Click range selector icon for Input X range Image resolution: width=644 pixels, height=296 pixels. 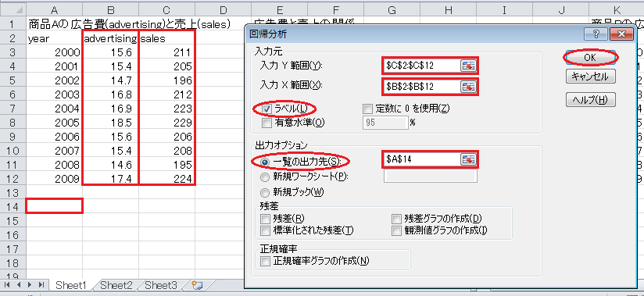click(468, 86)
